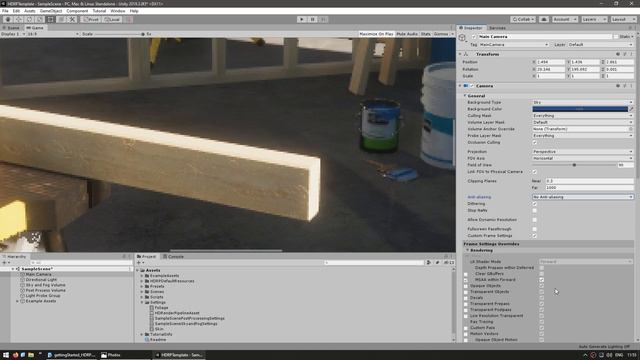
Task: Toggle Fullscreen Passthrough checkbox
Action: coord(535,229)
